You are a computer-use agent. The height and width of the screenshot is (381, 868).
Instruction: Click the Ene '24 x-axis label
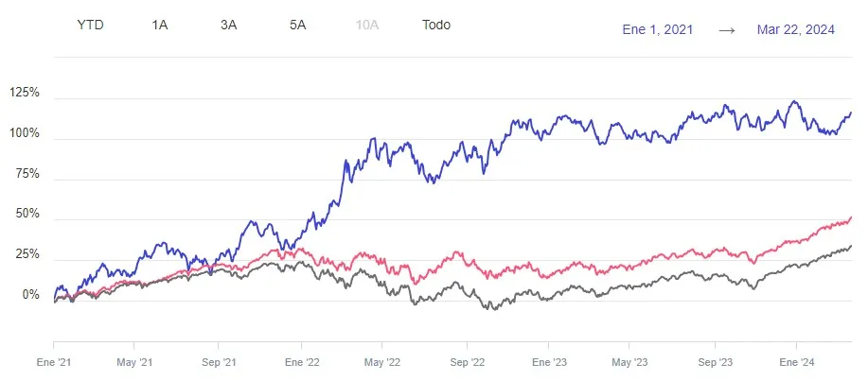[x=795, y=361]
